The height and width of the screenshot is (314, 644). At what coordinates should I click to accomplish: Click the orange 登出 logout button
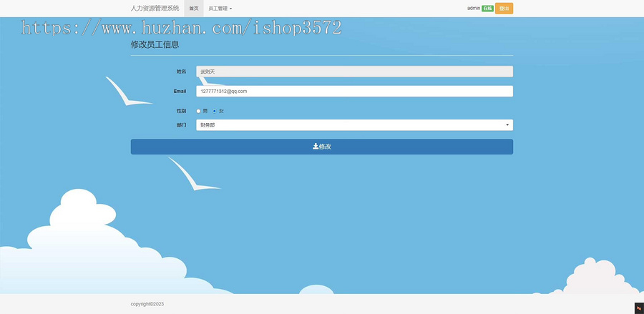click(504, 8)
